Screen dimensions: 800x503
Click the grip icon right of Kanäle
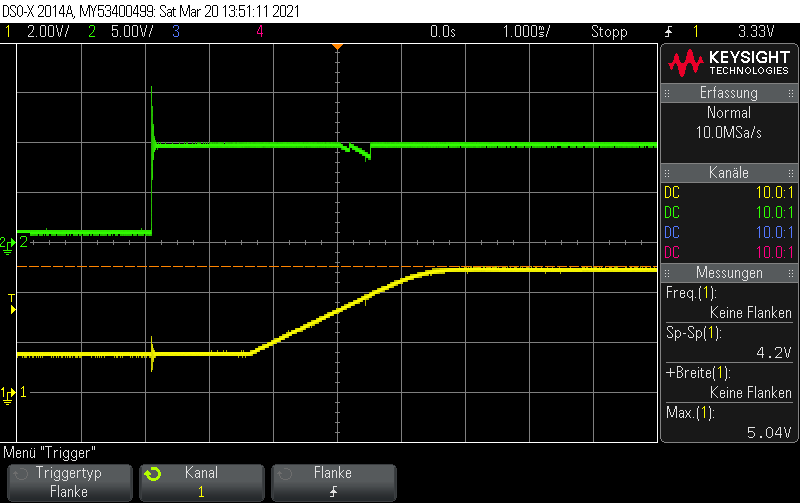pyautogui.click(x=791, y=173)
